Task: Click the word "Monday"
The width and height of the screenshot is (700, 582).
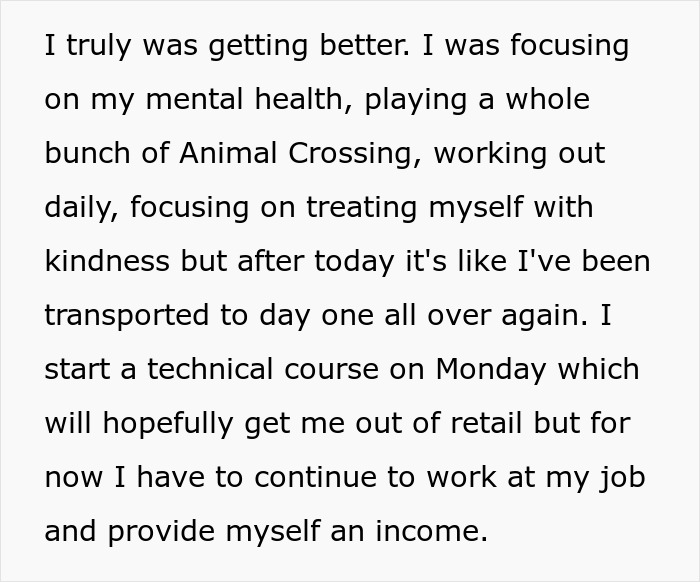Action: [491, 370]
